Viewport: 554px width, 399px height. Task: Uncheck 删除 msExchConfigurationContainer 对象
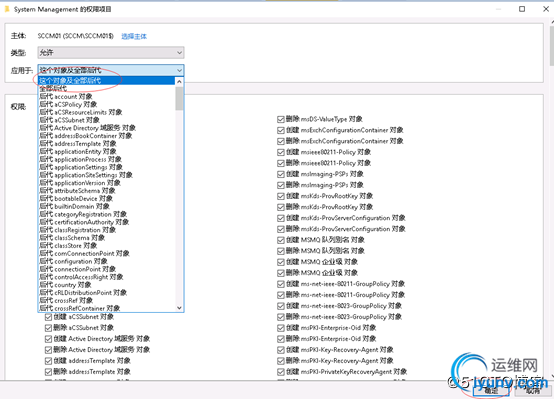point(281,141)
